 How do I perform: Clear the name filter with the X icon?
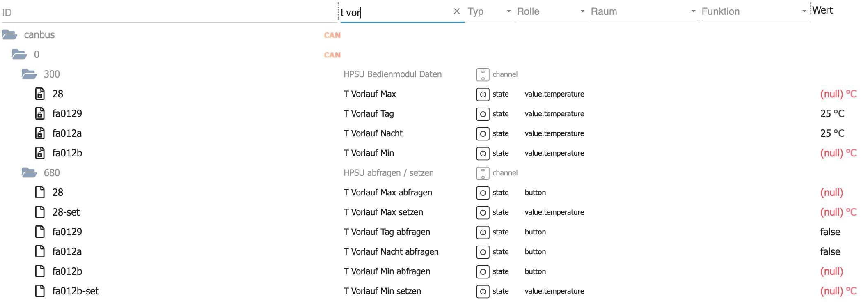click(457, 11)
